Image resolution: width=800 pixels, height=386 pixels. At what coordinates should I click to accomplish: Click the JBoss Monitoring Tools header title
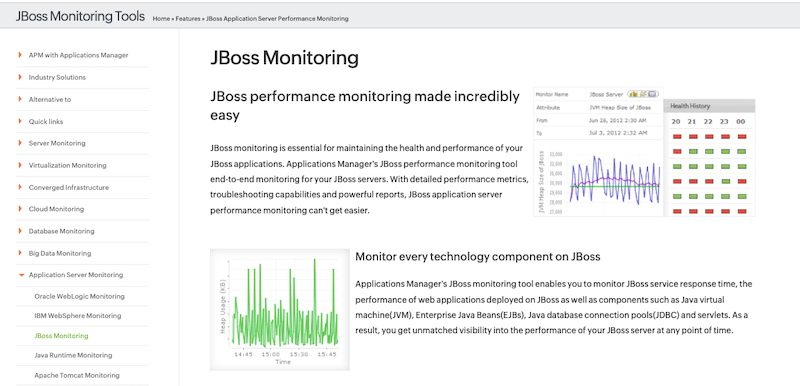click(80, 16)
